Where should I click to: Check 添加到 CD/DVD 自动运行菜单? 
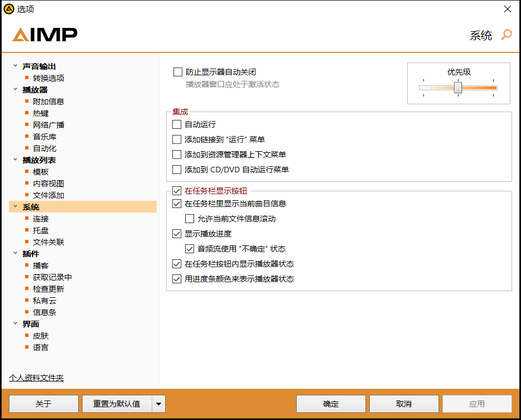pyautogui.click(x=177, y=170)
